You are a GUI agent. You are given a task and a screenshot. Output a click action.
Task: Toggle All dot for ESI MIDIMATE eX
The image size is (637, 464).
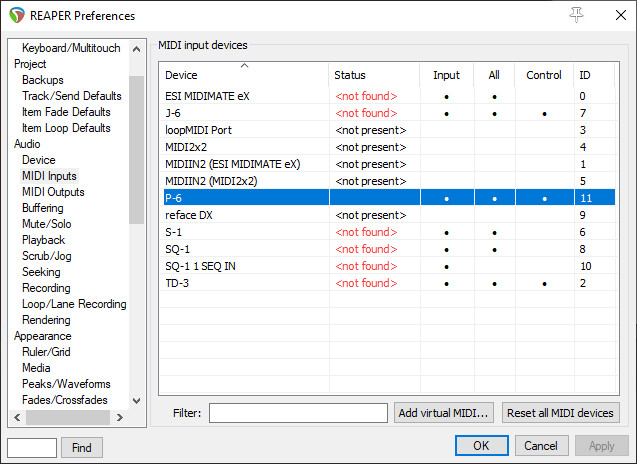click(x=494, y=97)
